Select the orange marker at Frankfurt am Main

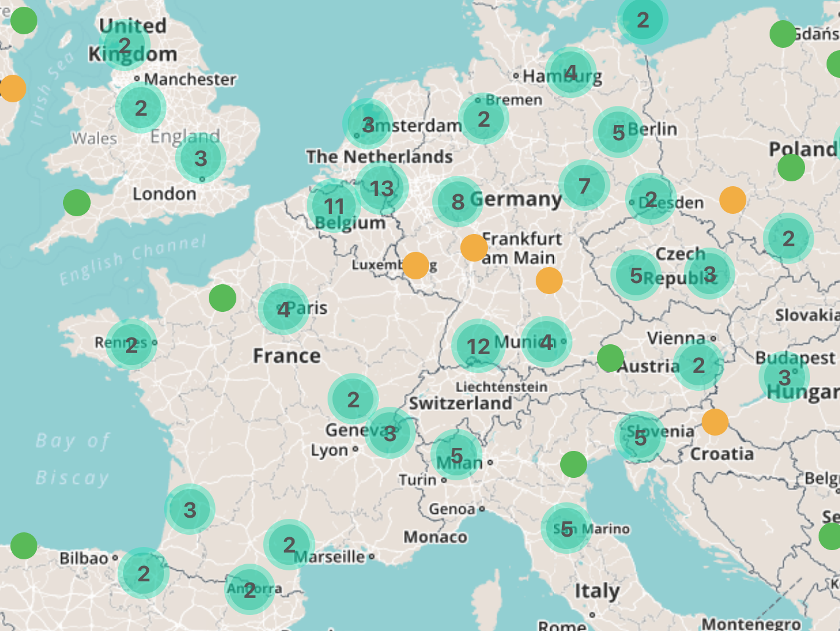(474, 247)
